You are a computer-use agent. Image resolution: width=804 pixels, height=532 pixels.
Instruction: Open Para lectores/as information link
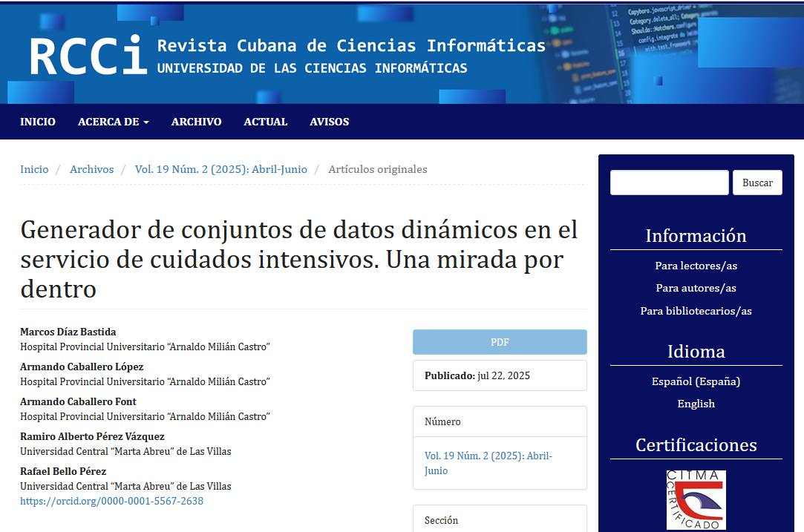pyautogui.click(x=696, y=266)
